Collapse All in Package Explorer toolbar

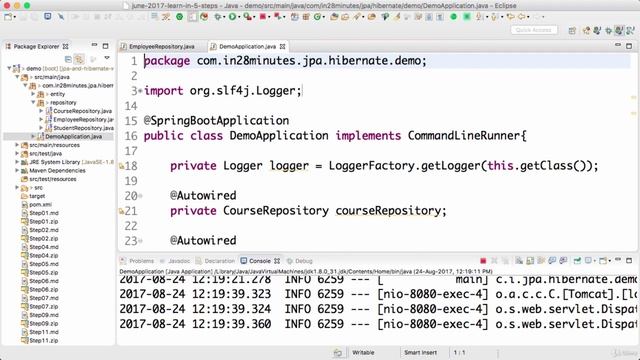[68, 59]
